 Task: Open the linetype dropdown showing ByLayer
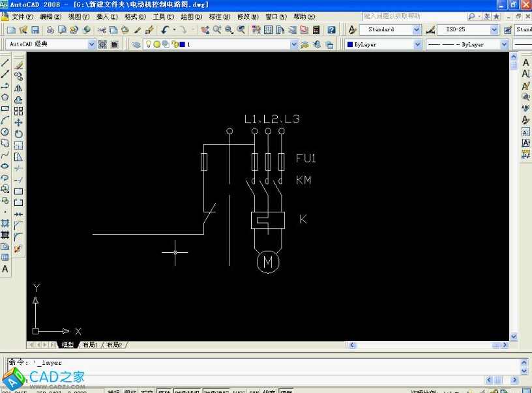click(503, 44)
